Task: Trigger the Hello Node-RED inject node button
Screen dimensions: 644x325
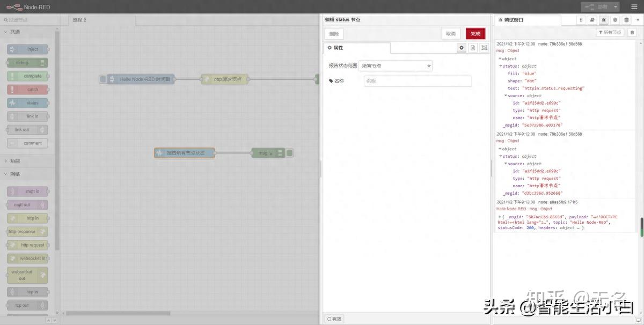Action: click(103, 79)
